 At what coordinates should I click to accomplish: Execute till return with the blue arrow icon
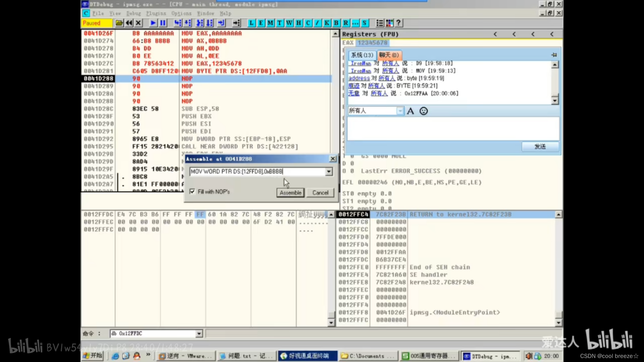point(222,23)
